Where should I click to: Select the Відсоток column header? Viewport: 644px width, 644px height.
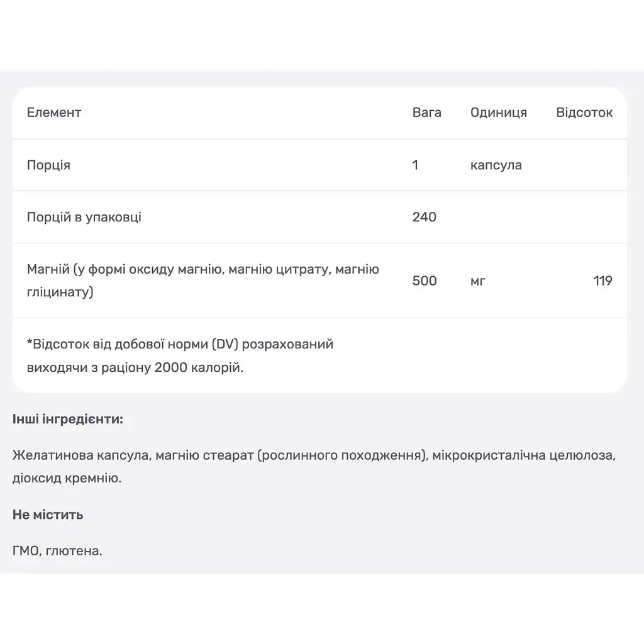click(584, 113)
